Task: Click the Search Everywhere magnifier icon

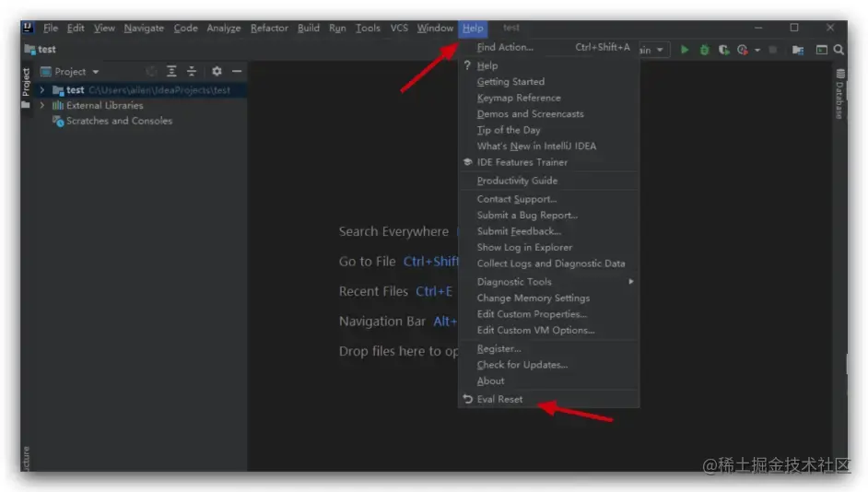Action: (x=839, y=50)
